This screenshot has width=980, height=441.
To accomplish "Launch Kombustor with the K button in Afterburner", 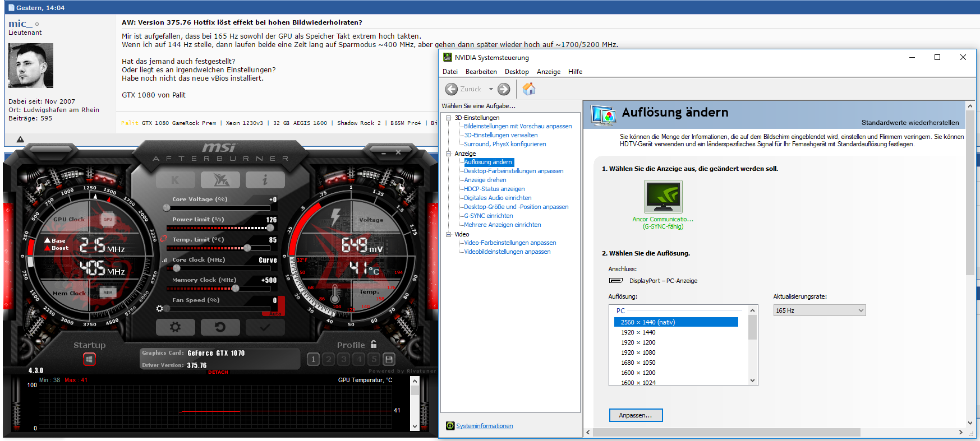I will click(x=175, y=180).
